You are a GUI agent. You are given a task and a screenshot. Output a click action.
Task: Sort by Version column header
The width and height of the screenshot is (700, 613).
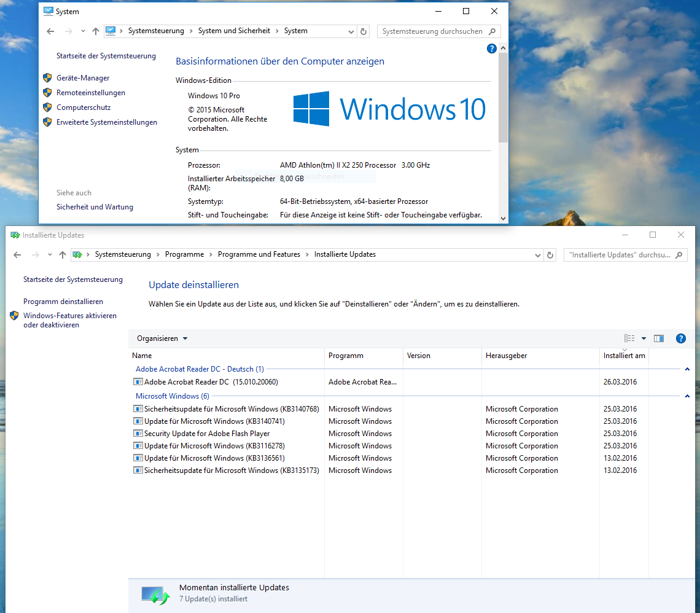[442, 356]
